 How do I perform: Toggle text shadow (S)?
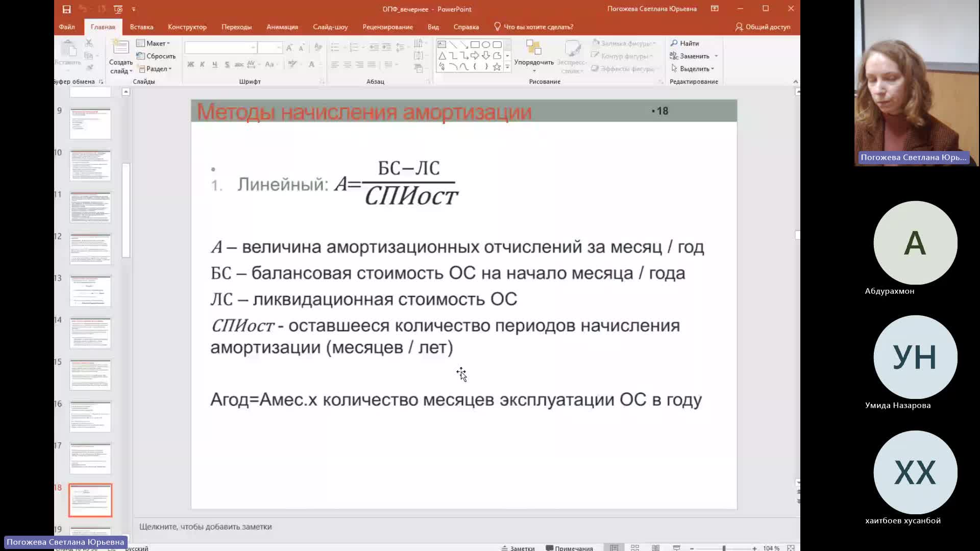pyautogui.click(x=227, y=64)
